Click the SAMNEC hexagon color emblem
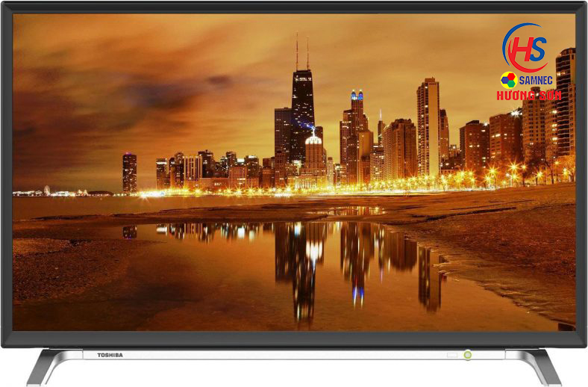This screenshot has height=387, width=588. (x=508, y=80)
